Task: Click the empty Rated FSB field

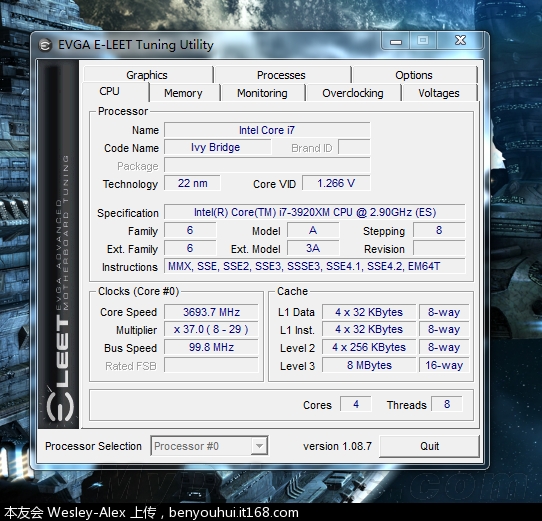Action: (x=211, y=365)
